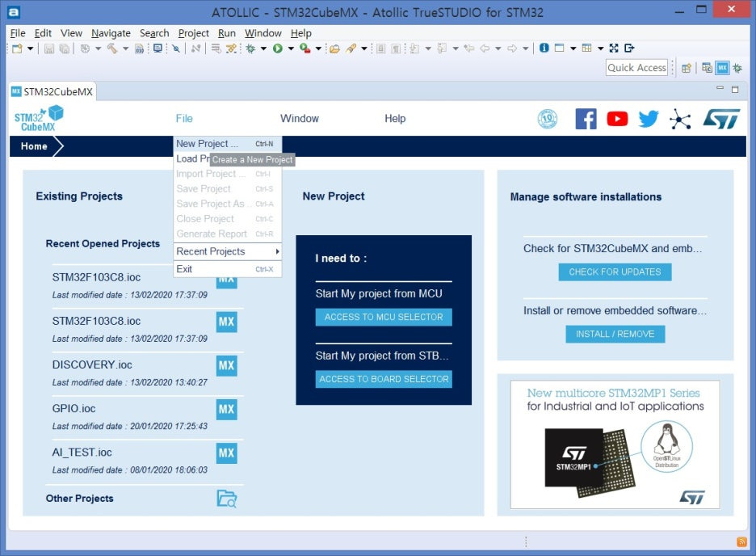Click the green Run play icon

click(277, 48)
